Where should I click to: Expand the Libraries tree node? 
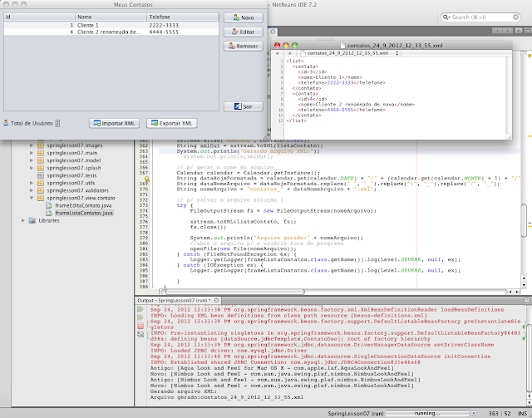[22, 219]
